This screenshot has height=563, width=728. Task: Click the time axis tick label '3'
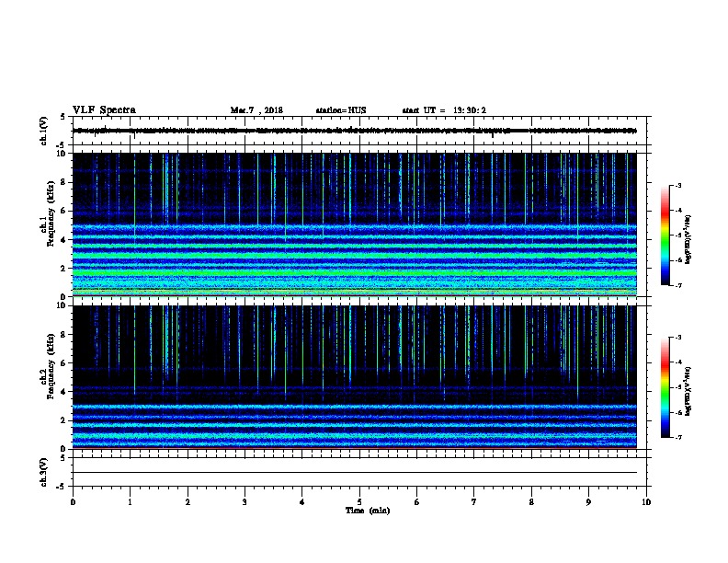(x=245, y=502)
